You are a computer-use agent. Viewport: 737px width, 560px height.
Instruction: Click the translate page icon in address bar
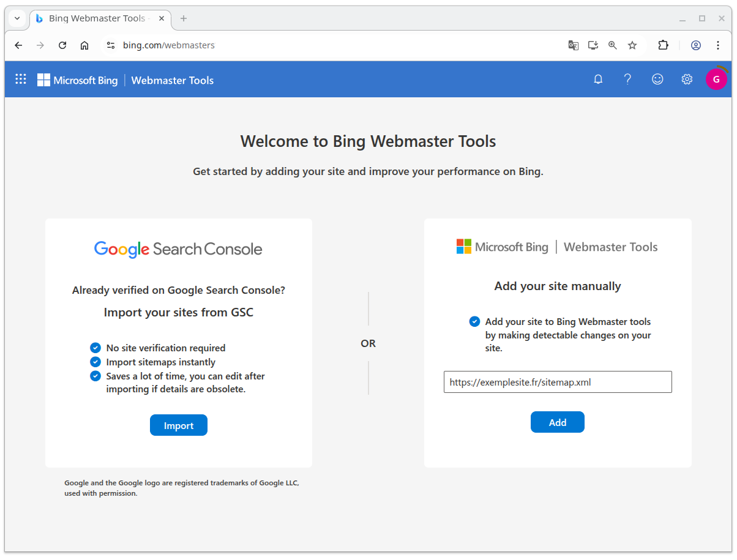click(574, 45)
